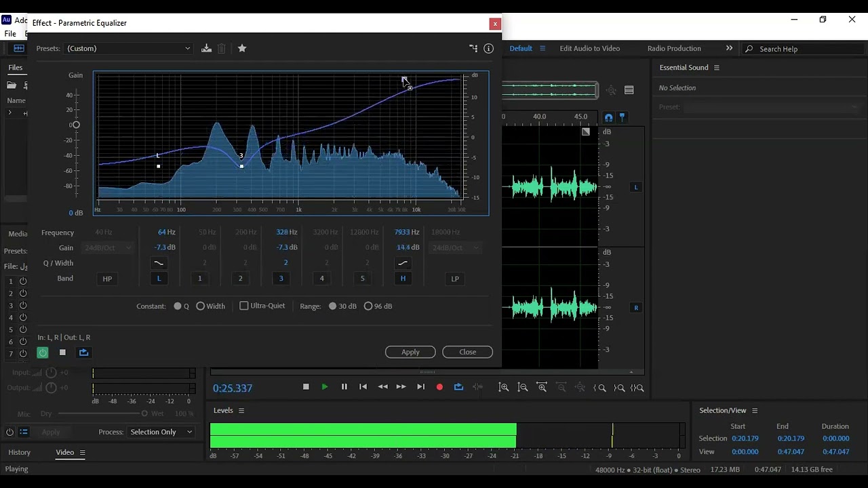
Task: Enable EQ band 2
Action: 240,278
